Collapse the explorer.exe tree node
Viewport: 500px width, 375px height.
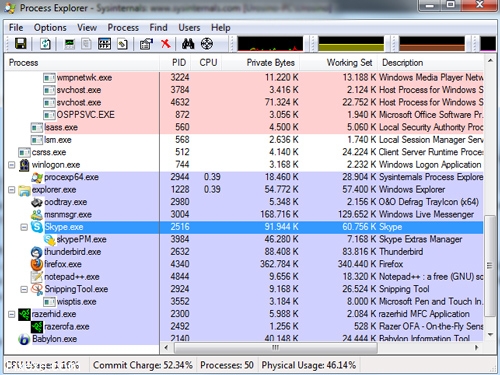pyautogui.click(x=12, y=190)
